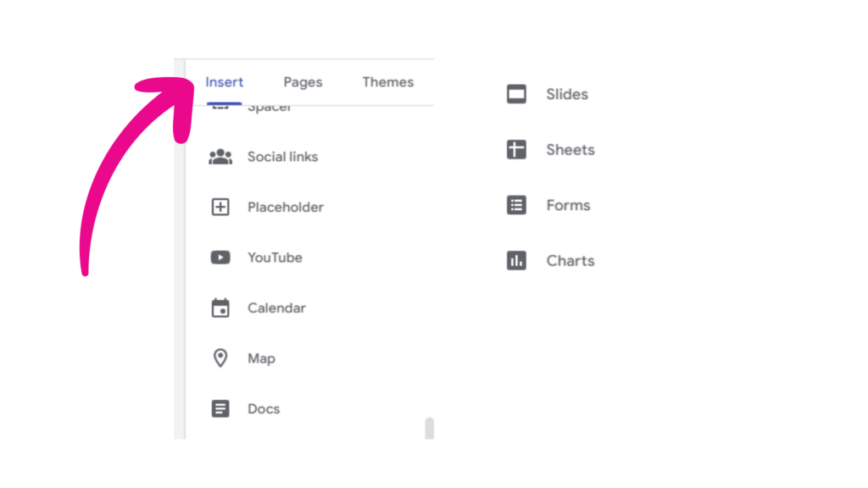Click the Placeholder plus-box icon
This screenshot has height=488, width=868.
[220, 207]
